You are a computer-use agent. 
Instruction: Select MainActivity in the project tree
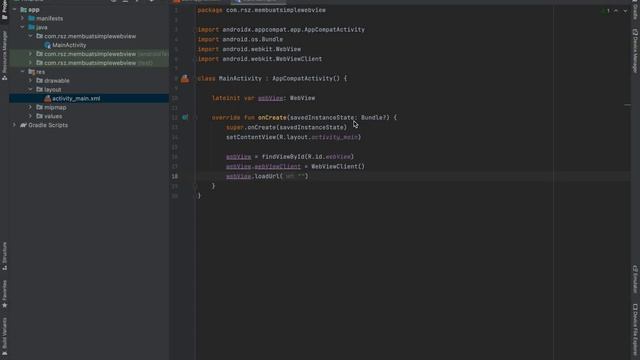(69, 45)
